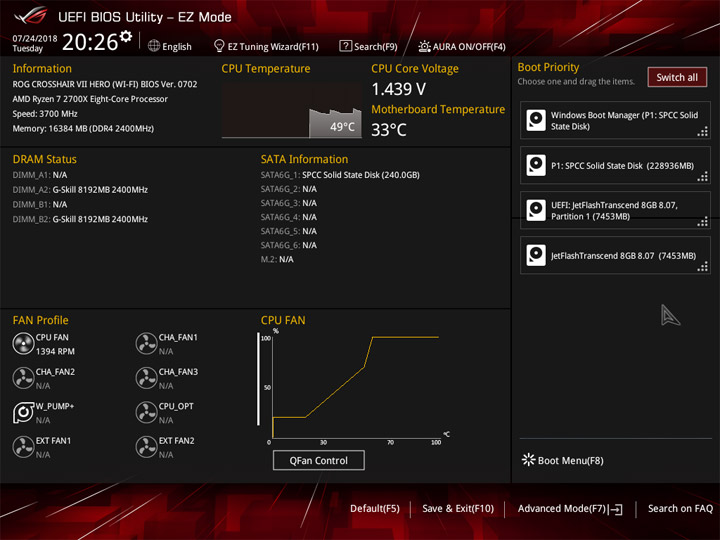Open EZ Tuning Wizard(F11)

(x=266, y=46)
